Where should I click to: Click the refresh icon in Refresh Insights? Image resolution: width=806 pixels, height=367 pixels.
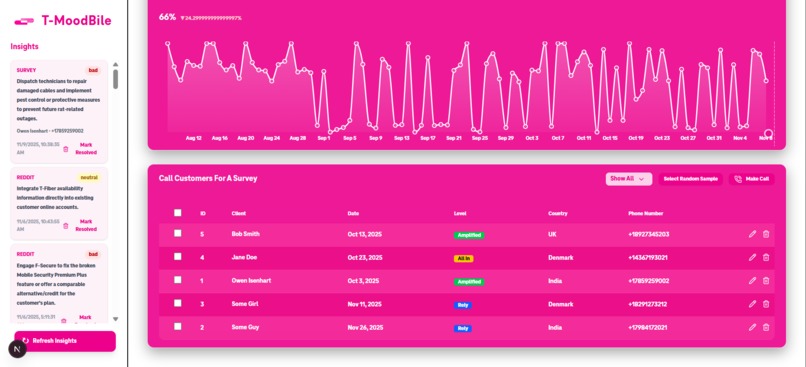[x=26, y=341]
